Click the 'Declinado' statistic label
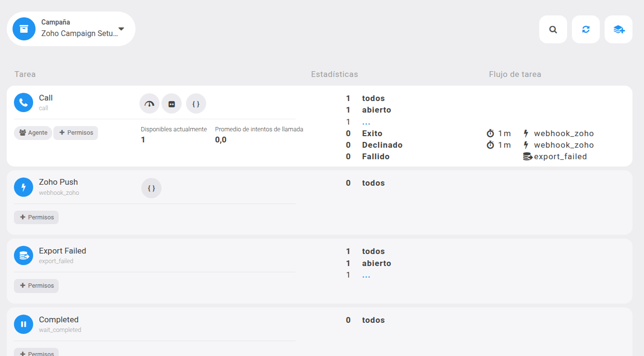 (382, 145)
